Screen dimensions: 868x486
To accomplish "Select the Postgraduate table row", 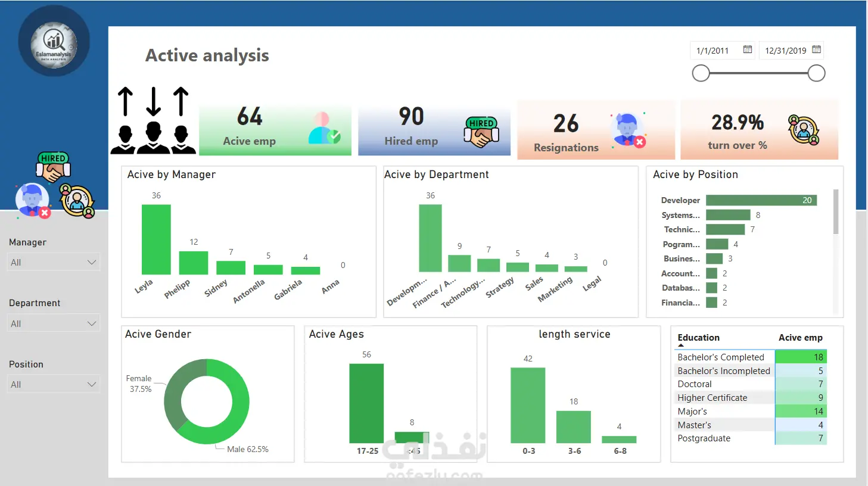I will (751, 438).
